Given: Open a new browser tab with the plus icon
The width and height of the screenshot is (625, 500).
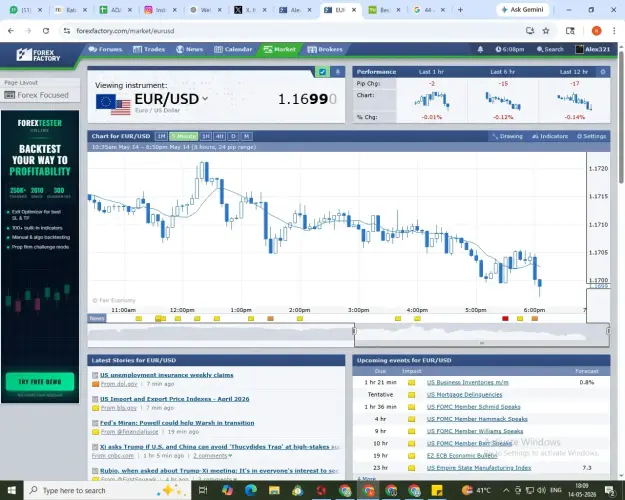Looking at the screenshot, I should click(460, 10).
